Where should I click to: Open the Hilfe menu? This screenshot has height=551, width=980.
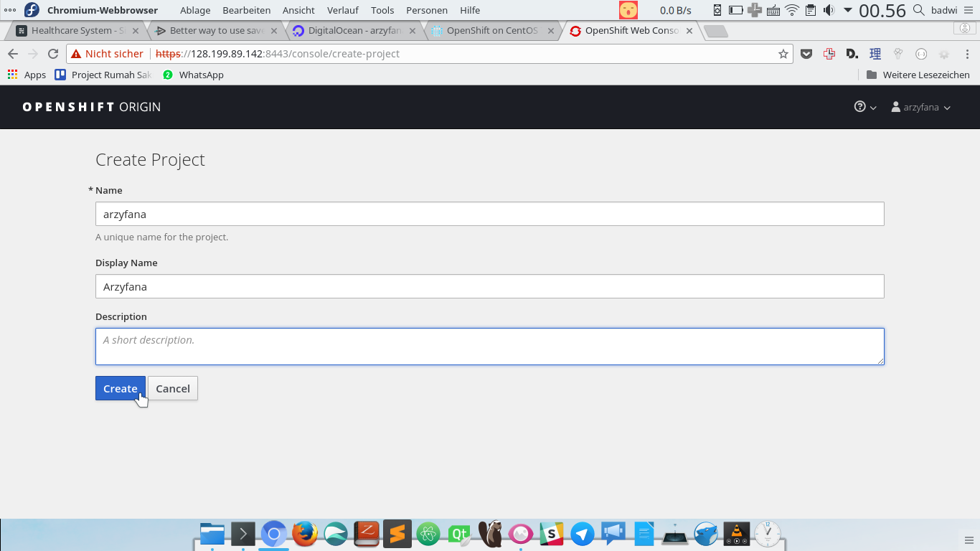470,10
